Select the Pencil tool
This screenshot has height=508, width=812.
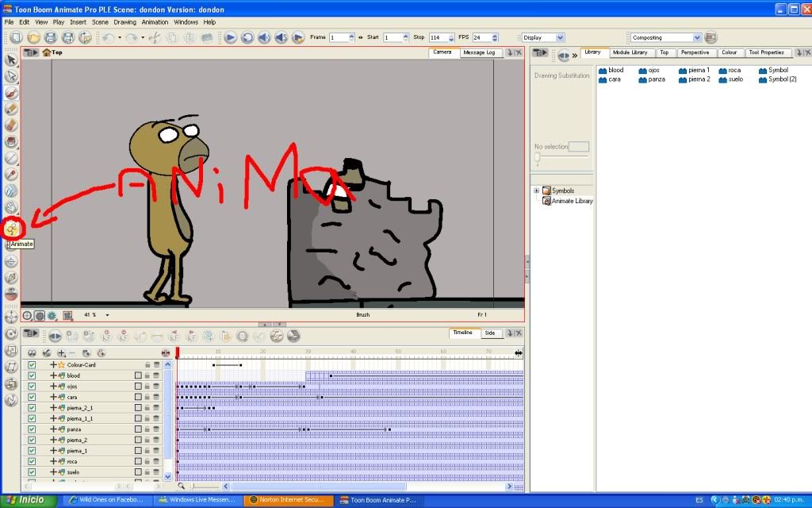point(11,109)
